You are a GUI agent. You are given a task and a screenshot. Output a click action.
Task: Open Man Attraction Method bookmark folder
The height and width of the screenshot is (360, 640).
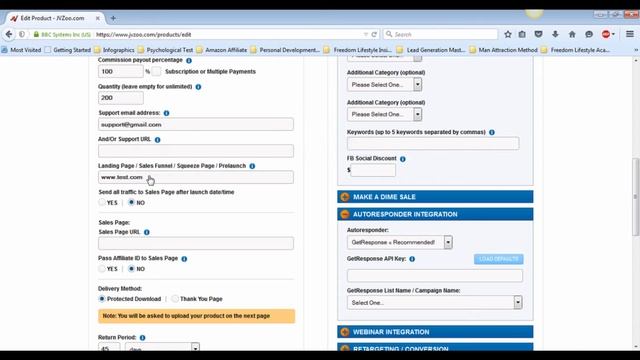pyautogui.click(x=504, y=50)
